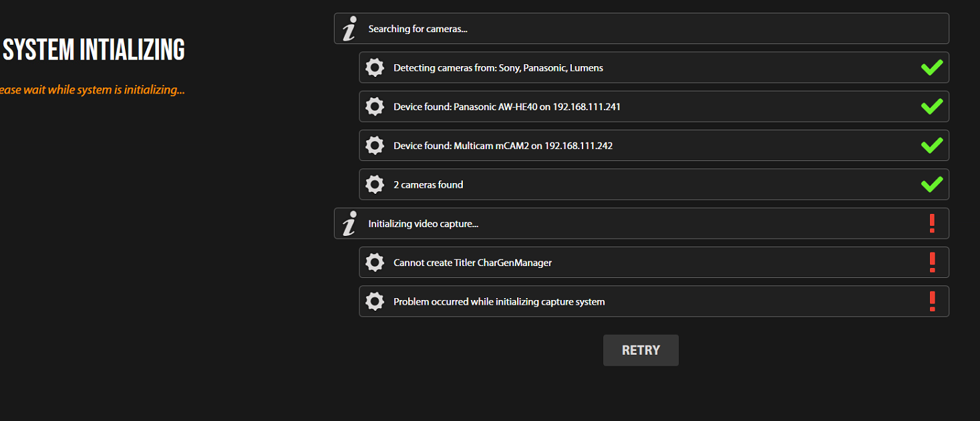This screenshot has width=980, height=421.
Task: Click the RETRY button
Action: point(641,350)
